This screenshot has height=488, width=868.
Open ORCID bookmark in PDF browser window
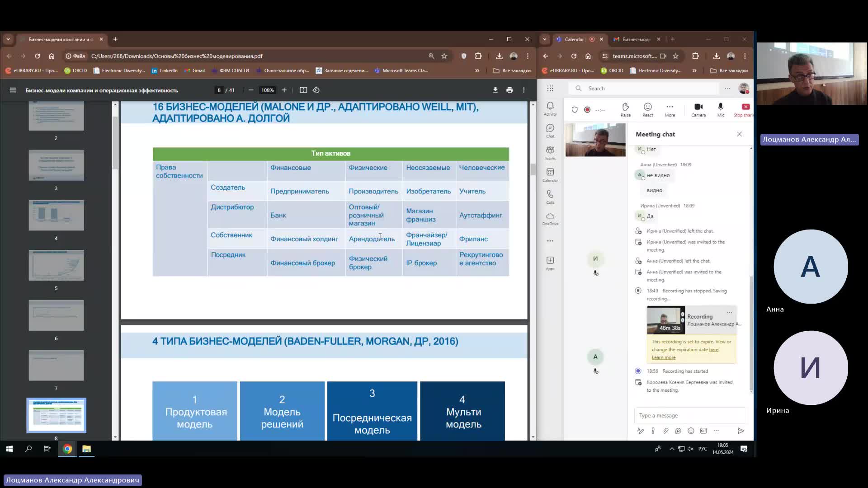75,70
